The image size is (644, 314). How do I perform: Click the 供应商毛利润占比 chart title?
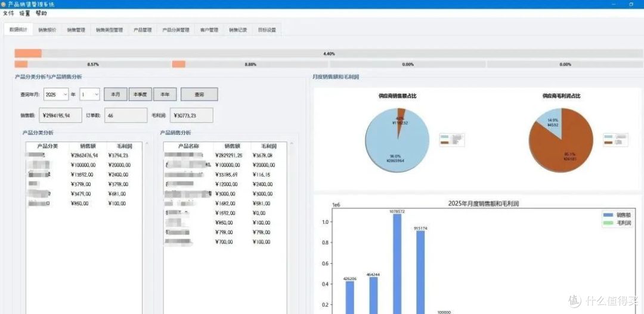[562, 96]
